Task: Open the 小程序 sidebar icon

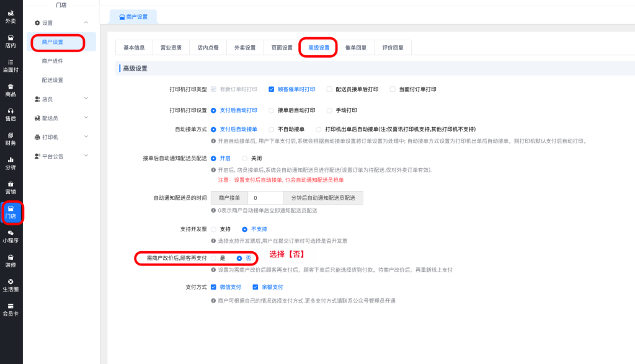Action: [11, 236]
